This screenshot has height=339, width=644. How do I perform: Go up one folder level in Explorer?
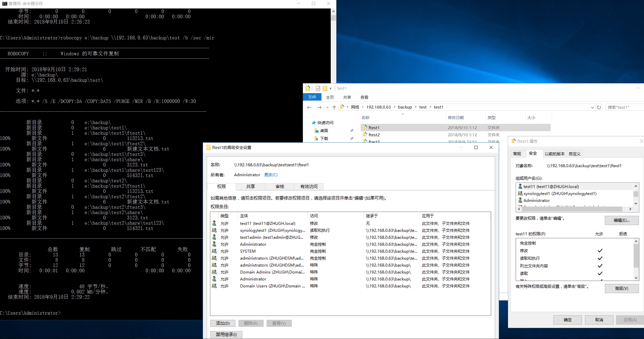tap(334, 107)
